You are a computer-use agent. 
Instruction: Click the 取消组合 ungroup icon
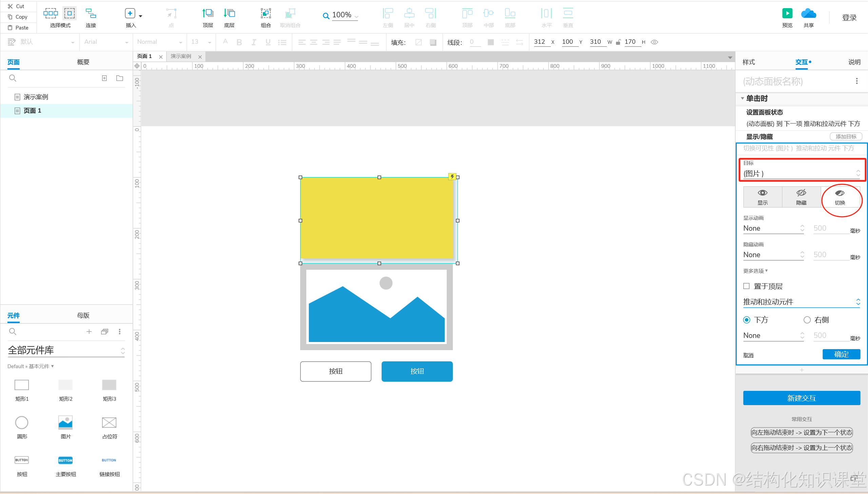[x=290, y=14]
